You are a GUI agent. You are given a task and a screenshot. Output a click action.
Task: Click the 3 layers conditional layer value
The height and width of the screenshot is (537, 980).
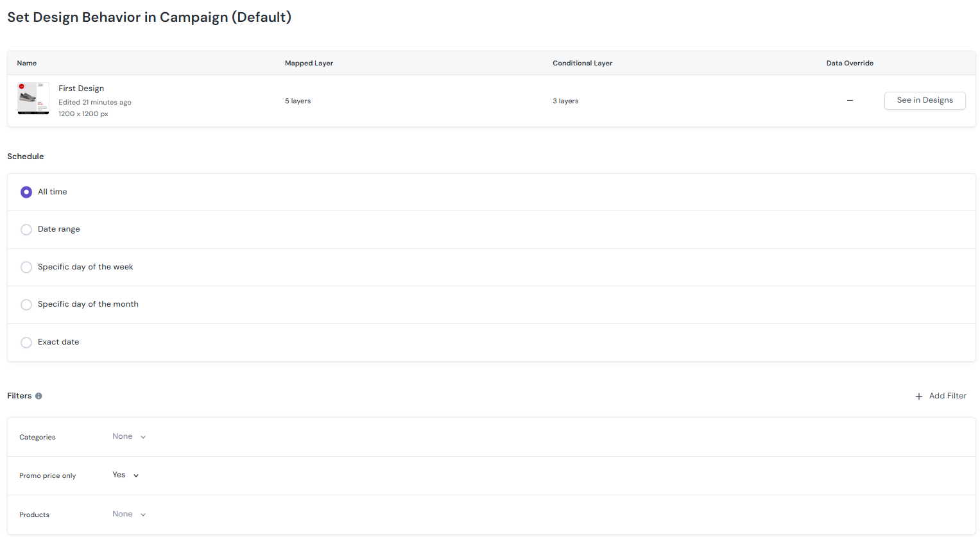point(565,101)
